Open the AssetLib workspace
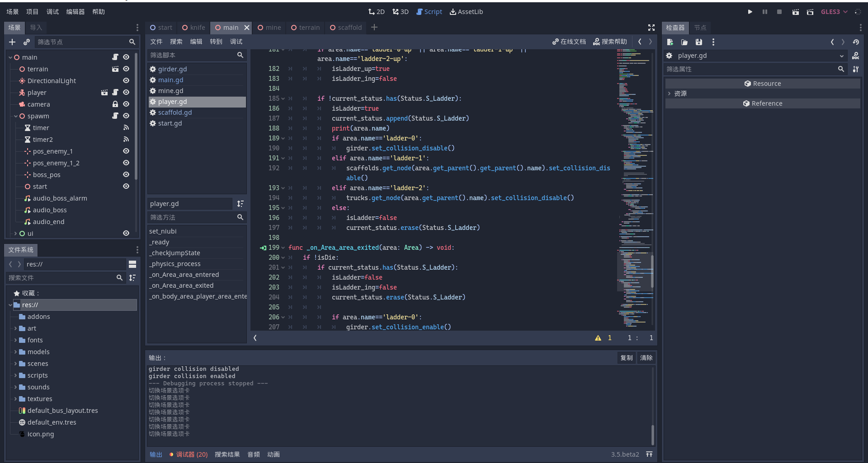Image resolution: width=868 pixels, height=463 pixels. [x=467, y=12]
